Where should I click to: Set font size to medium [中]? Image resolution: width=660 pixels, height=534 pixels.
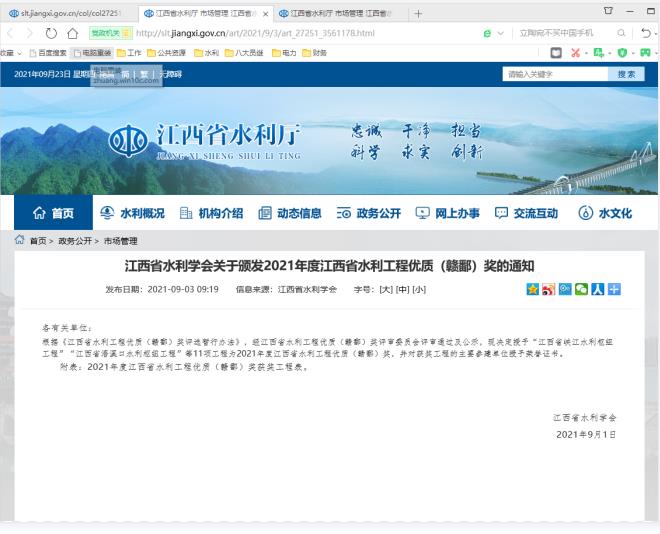(402, 290)
